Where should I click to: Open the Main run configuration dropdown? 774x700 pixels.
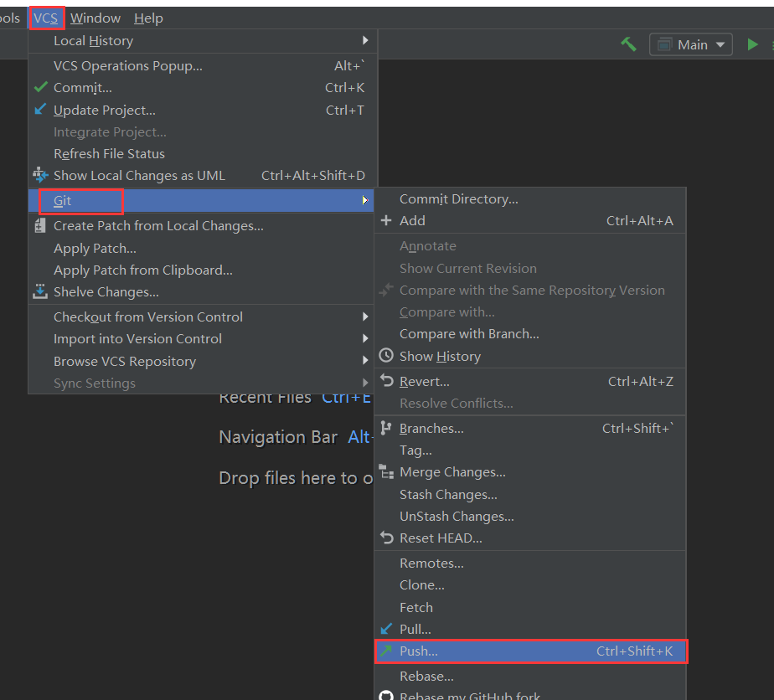[690, 44]
